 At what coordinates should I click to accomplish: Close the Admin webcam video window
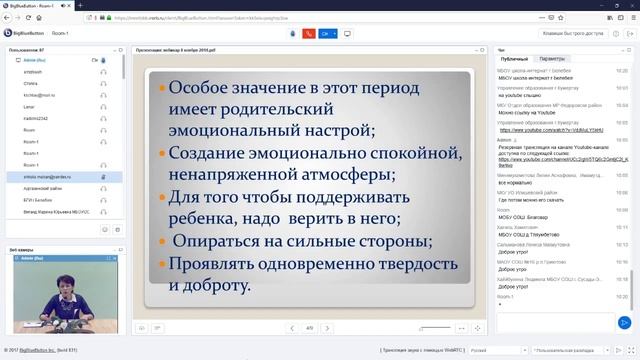[115, 258]
